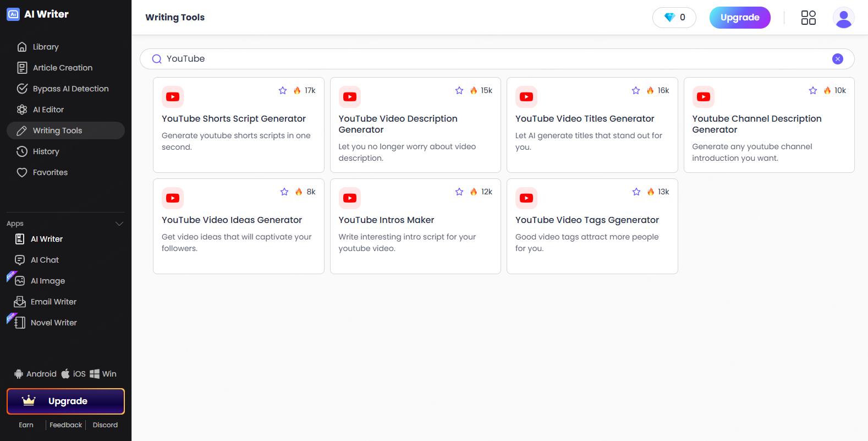This screenshot has width=868, height=441.
Task: Open YouTube Shorts Script Generator title
Action: [234, 119]
